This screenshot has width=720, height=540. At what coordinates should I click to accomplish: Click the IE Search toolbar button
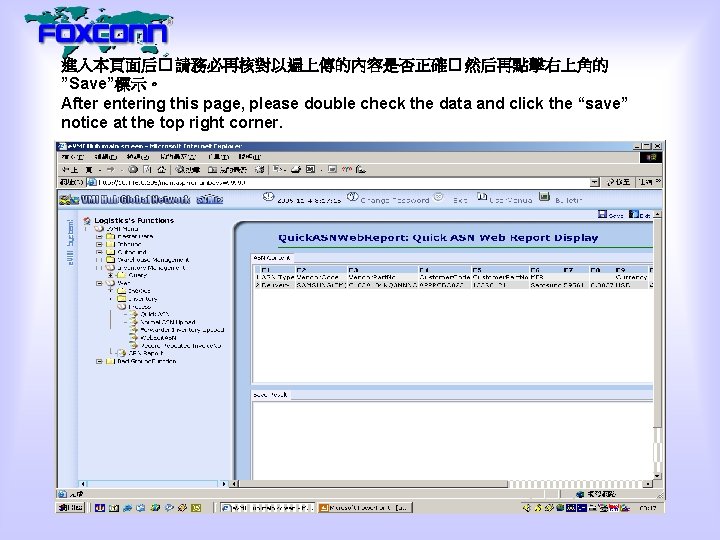187,169
